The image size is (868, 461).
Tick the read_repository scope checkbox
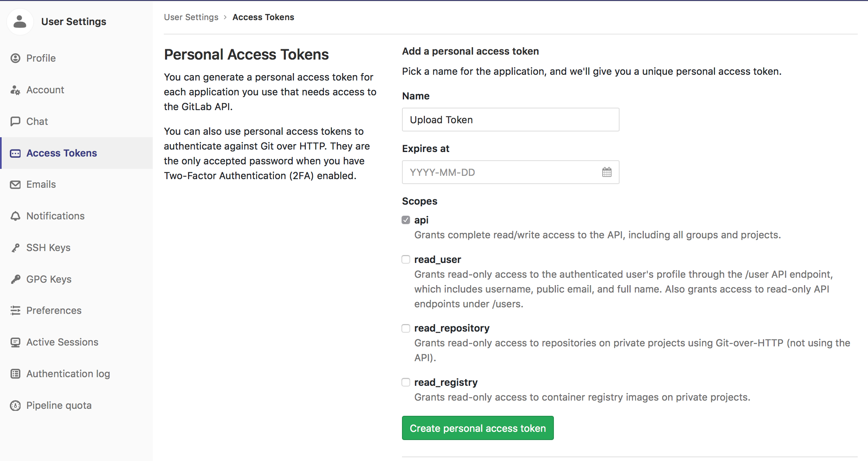(x=406, y=328)
